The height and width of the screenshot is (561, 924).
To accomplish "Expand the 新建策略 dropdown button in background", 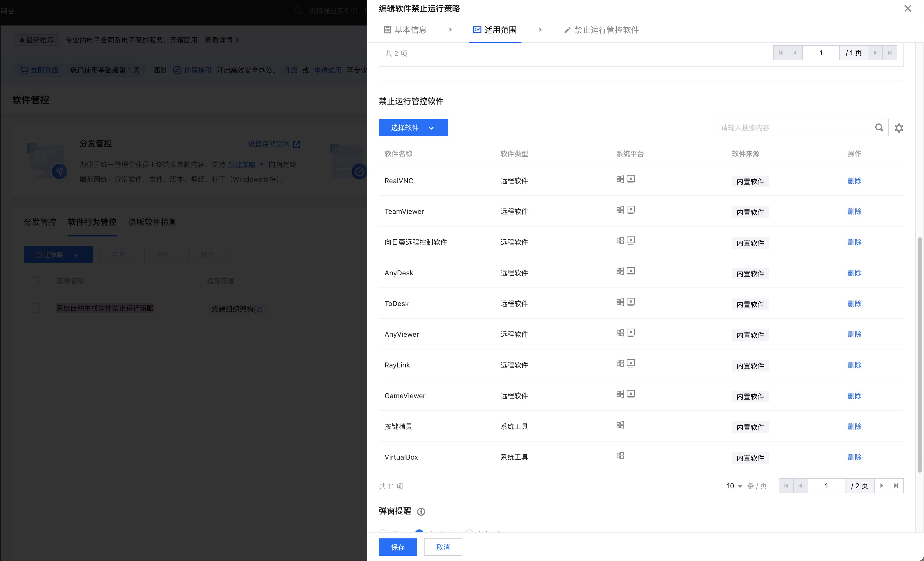I will [x=58, y=254].
